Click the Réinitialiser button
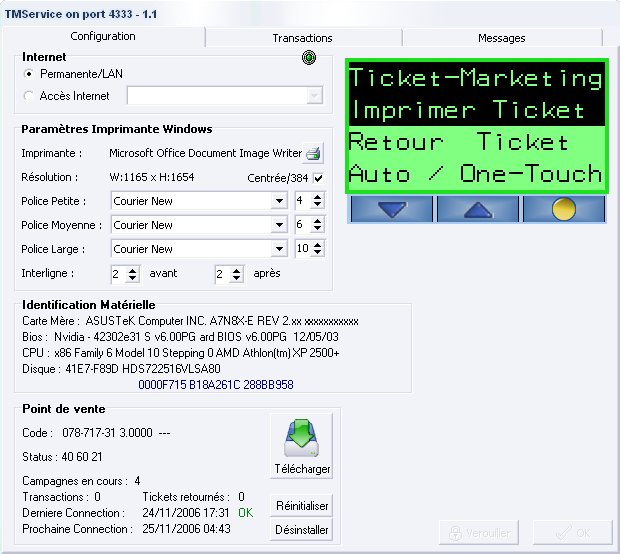Image resolution: width=620 pixels, height=554 pixels. click(x=301, y=506)
